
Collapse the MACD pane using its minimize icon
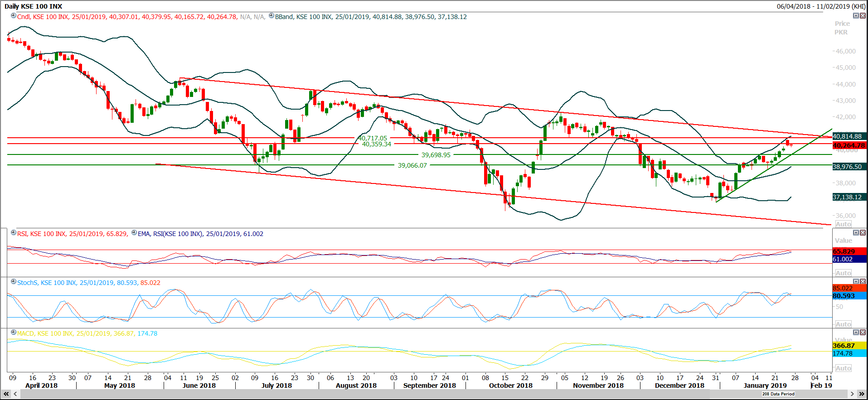[x=856, y=332]
